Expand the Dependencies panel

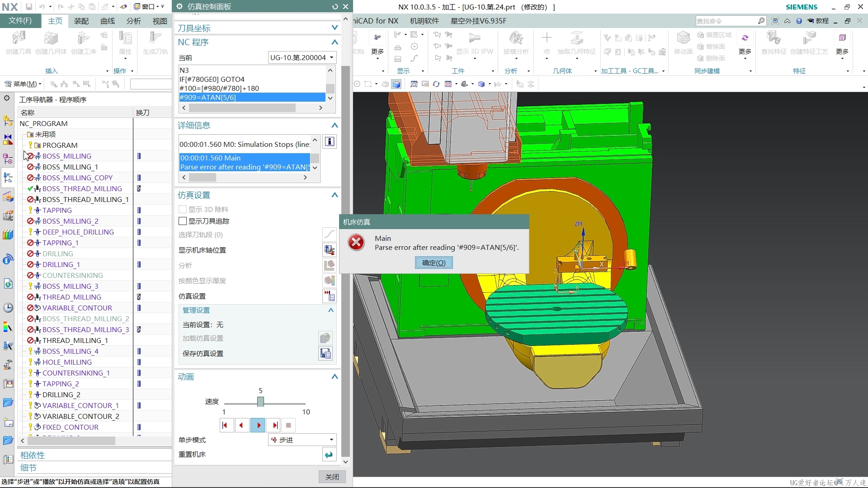[x=33, y=455]
